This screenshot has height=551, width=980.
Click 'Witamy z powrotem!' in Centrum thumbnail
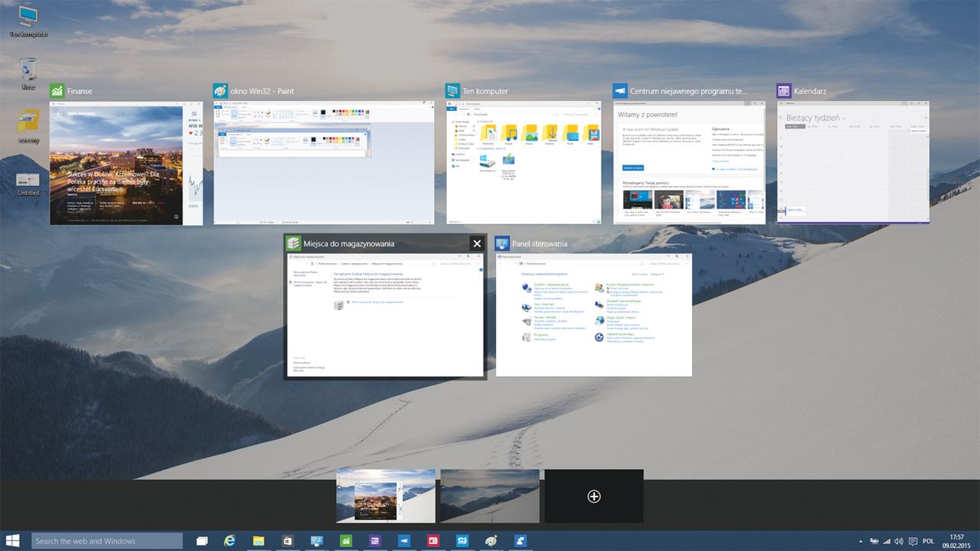coord(648,114)
